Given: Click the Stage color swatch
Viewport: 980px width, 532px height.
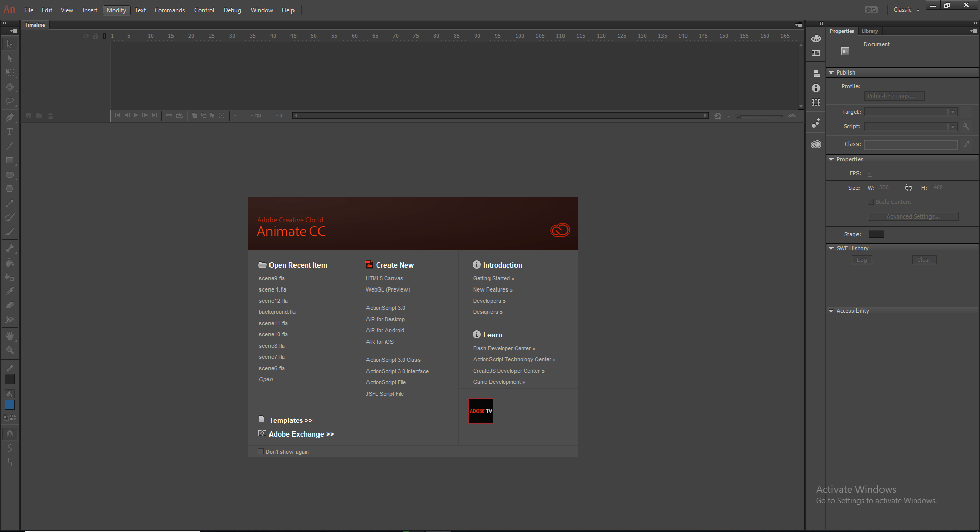Looking at the screenshot, I should [x=876, y=234].
